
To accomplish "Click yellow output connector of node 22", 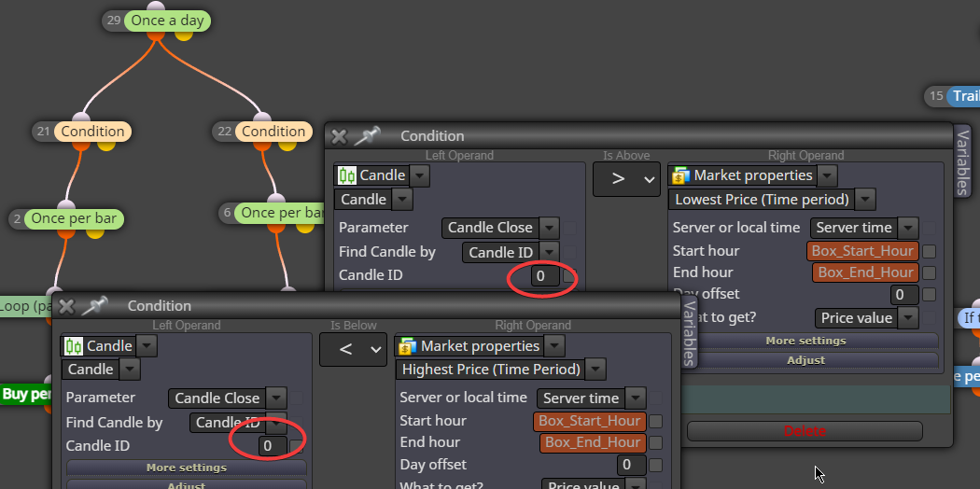I will [x=287, y=145].
